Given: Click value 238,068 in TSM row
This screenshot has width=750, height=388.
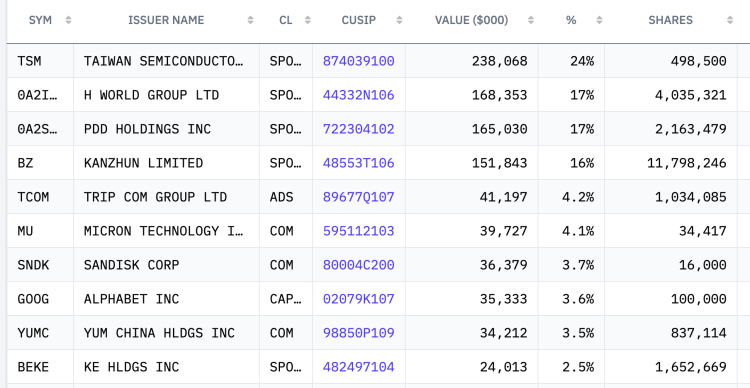Looking at the screenshot, I should pyautogui.click(x=499, y=61).
